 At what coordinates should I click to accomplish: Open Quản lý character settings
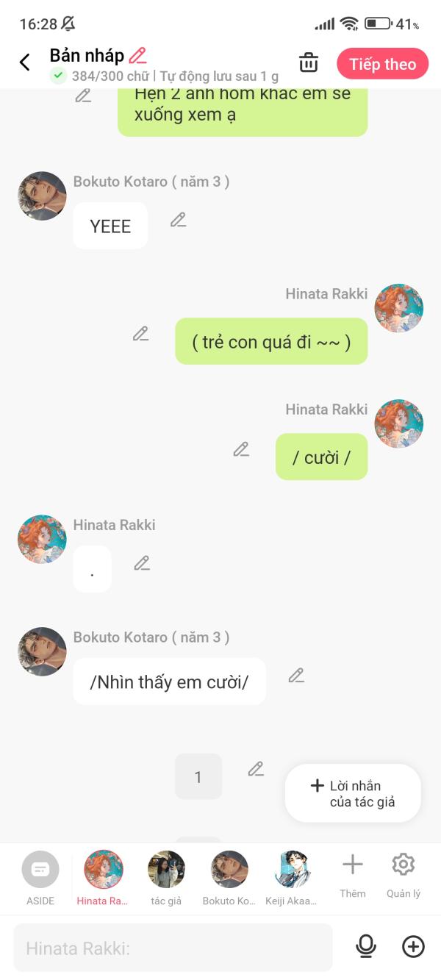point(404,875)
